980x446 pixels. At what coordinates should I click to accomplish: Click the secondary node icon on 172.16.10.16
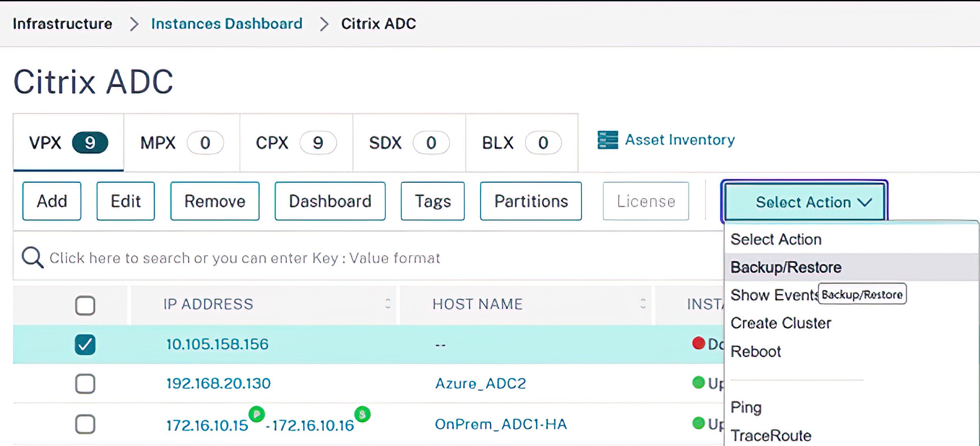tap(362, 414)
